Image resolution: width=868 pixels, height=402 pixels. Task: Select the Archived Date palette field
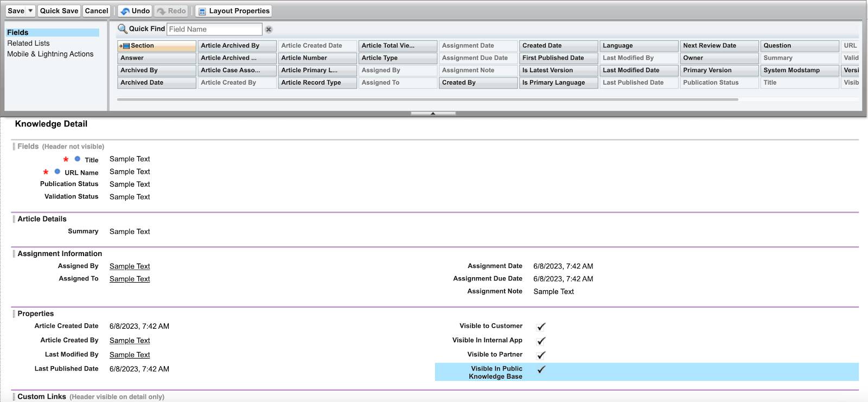tap(157, 82)
